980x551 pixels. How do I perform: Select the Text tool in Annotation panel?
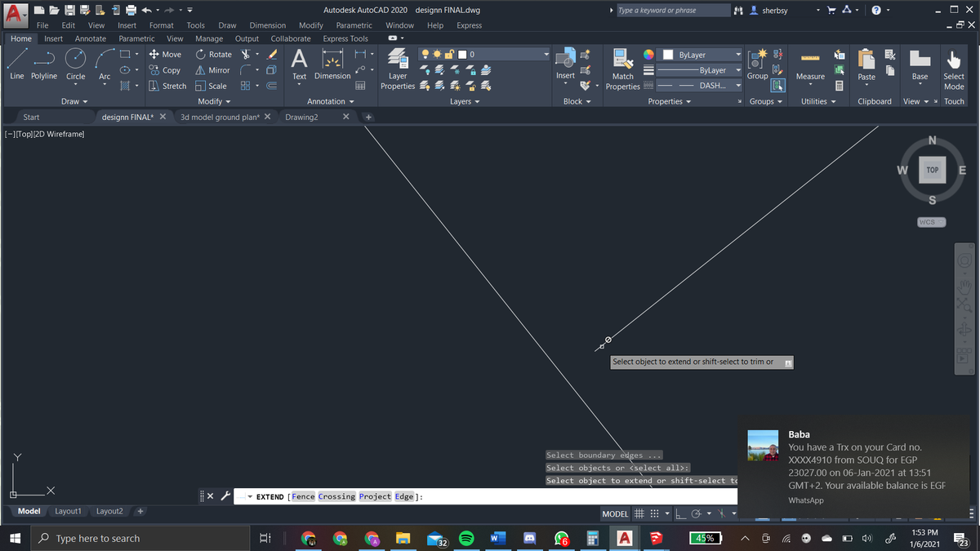(299, 65)
